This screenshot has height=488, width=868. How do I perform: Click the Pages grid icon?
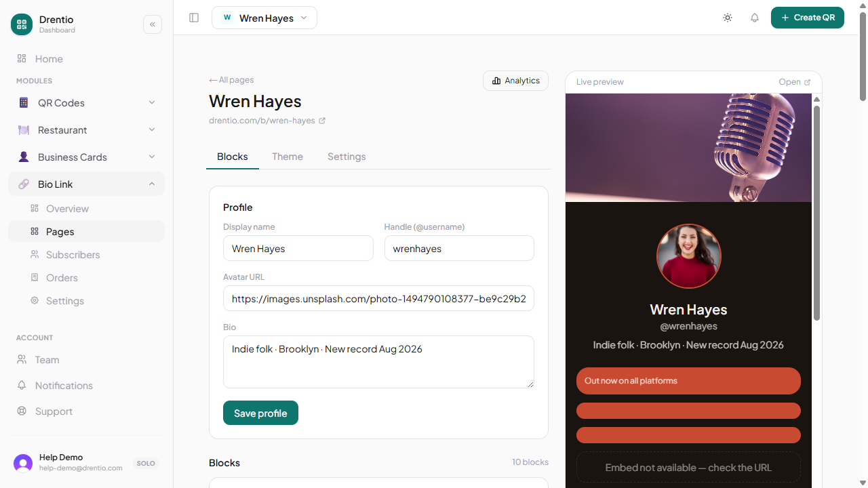[x=35, y=232]
